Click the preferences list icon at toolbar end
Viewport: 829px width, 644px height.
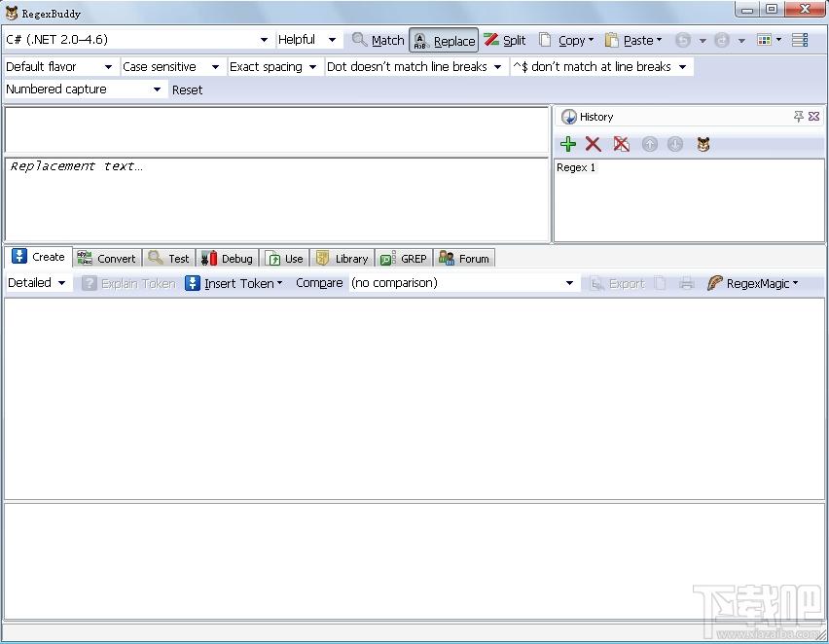click(800, 40)
